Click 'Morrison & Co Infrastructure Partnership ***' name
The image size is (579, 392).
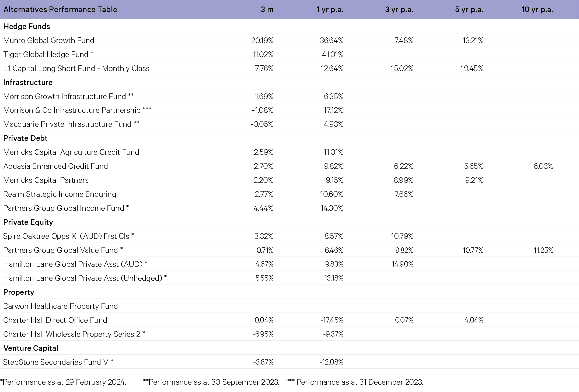point(77,110)
